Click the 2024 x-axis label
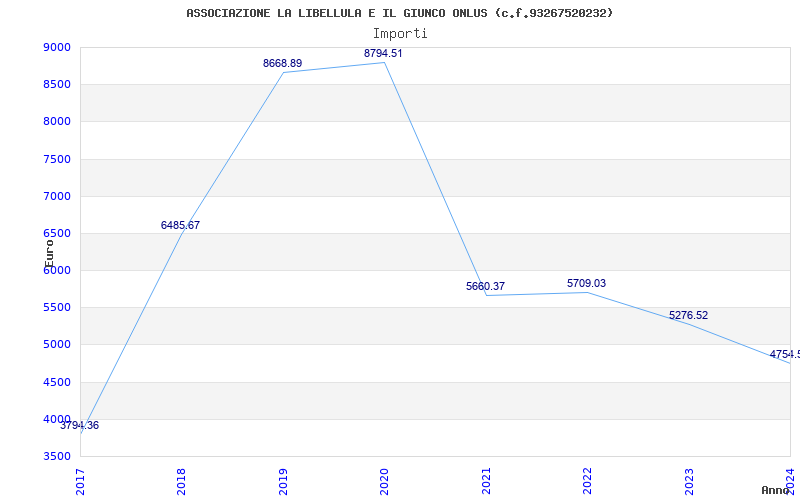 pos(790,481)
